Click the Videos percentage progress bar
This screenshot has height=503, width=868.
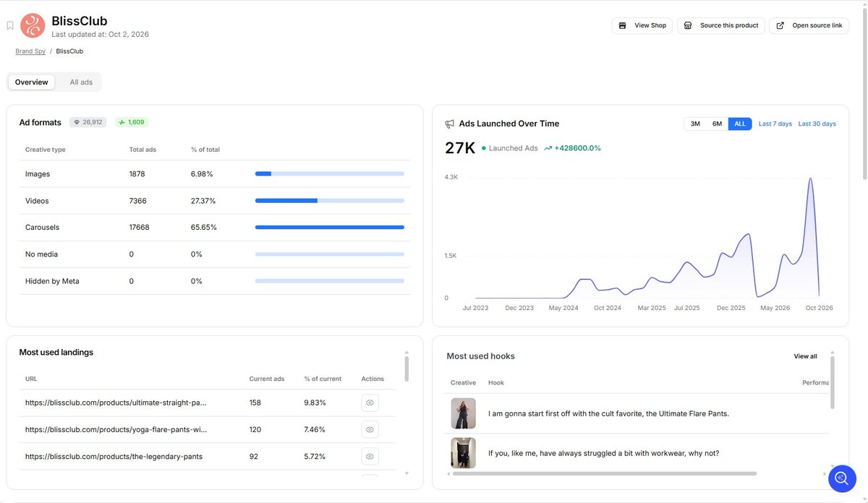tap(330, 201)
